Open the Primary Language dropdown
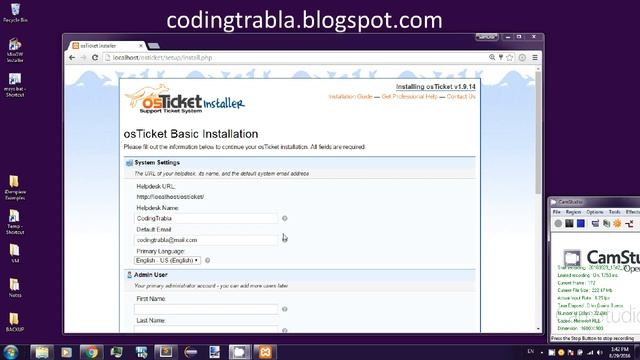 click(167, 260)
